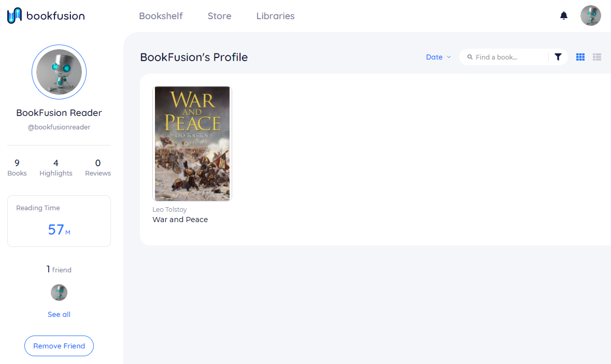The width and height of the screenshot is (611, 364).
Task: Switch to list view
Action: pyautogui.click(x=596, y=57)
